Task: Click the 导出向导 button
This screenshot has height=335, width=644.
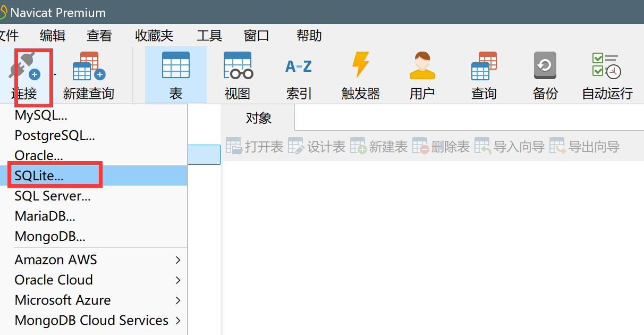Action: tap(584, 146)
